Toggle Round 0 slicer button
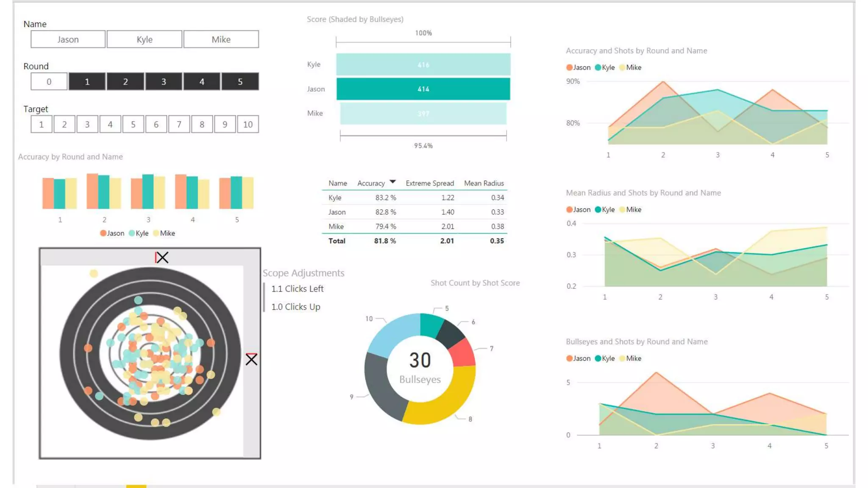The height and width of the screenshot is (488, 868). click(x=49, y=82)
